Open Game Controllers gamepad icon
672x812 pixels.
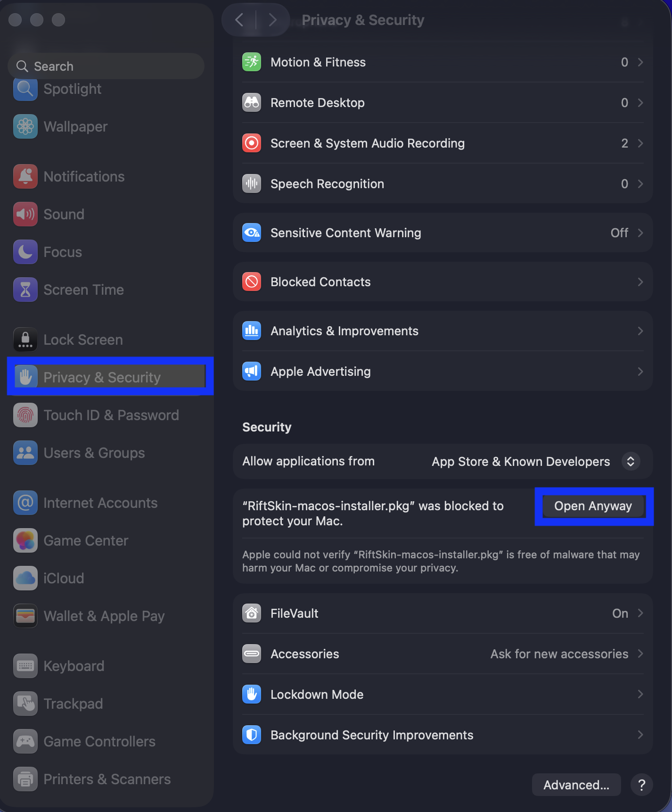25,741
